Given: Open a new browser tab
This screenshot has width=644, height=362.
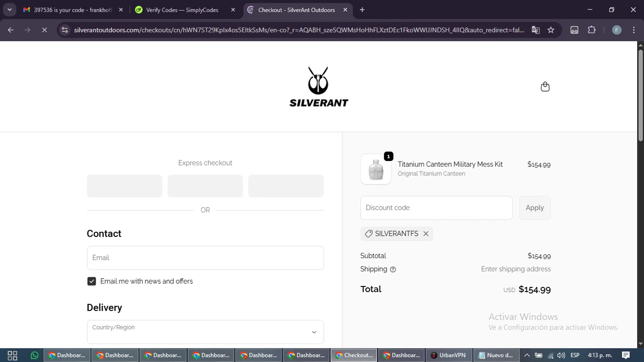Looking at the screenshot, I should click(362, 9).
